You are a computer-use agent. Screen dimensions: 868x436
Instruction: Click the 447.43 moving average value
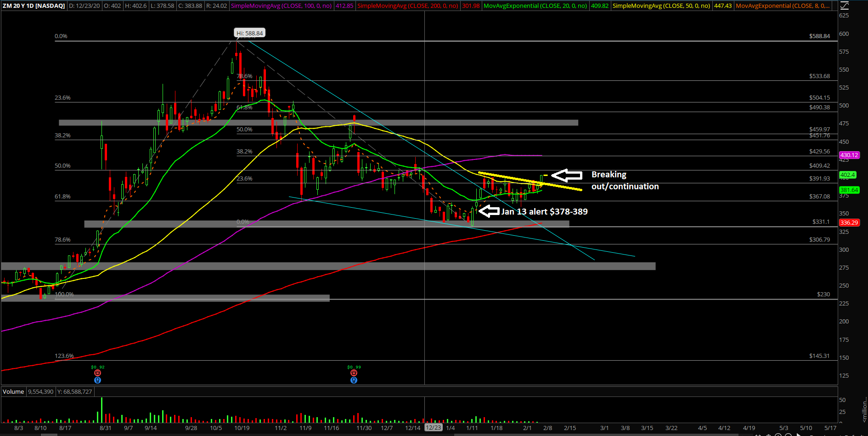pyautogui.click(x=723, y=6)
